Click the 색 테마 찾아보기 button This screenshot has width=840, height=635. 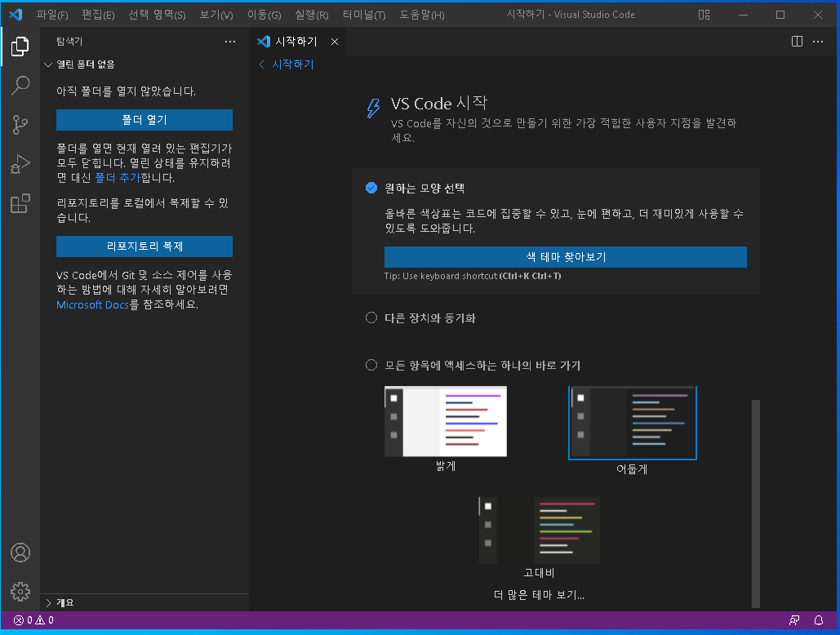pyautogui.click(x=566, y=257)
